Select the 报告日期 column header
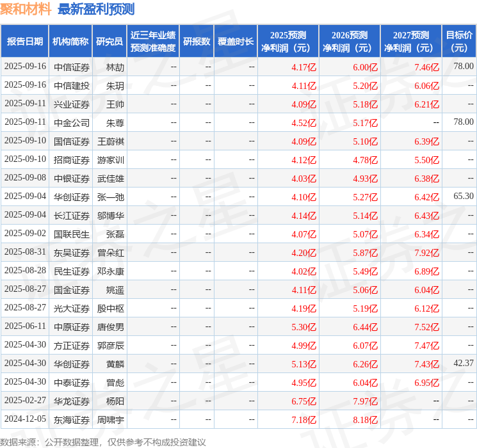This screenshot has width=477, height=448. click(x=24, y=41)
